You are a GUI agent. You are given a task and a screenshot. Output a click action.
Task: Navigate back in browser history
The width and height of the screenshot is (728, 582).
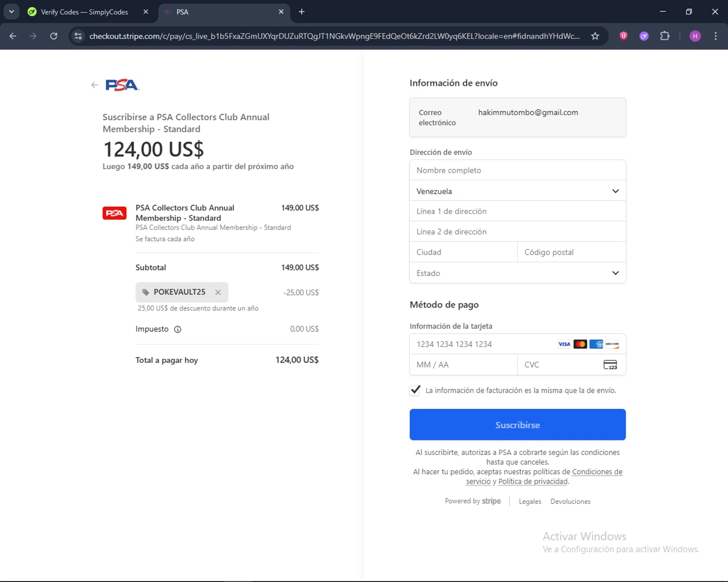(13, 36)
